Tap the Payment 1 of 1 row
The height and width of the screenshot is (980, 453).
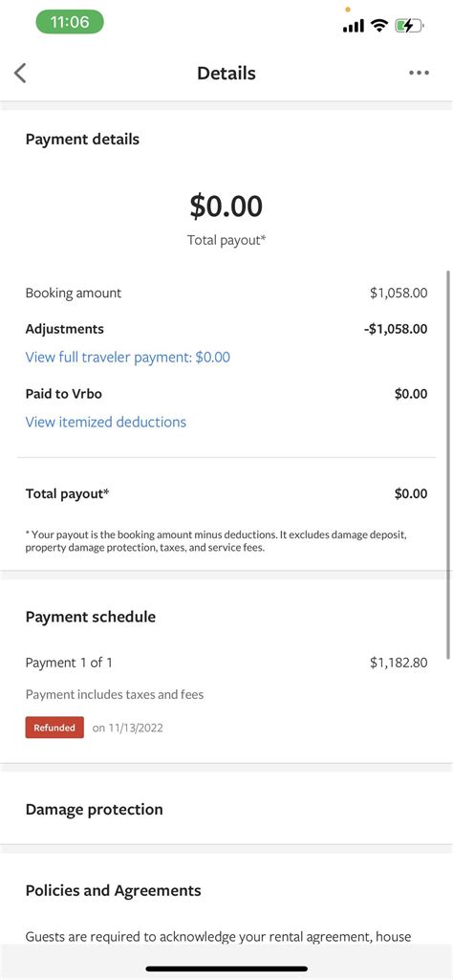coord(226,664)
